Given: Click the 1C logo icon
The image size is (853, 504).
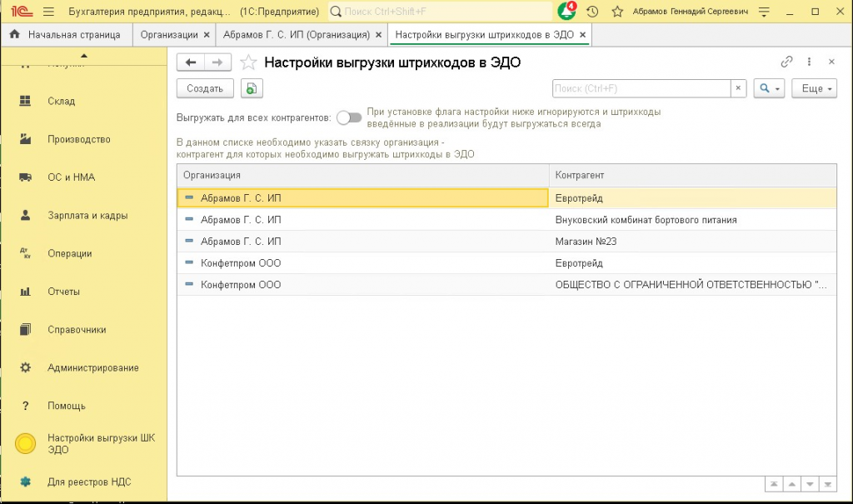Looking at the screenshot, I should [22, 11].
